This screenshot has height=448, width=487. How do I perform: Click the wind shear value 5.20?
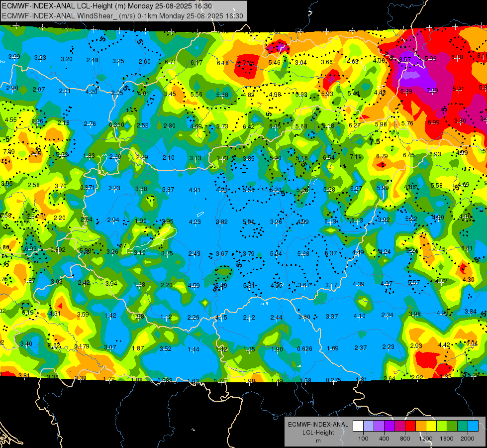tap(275, 190)
